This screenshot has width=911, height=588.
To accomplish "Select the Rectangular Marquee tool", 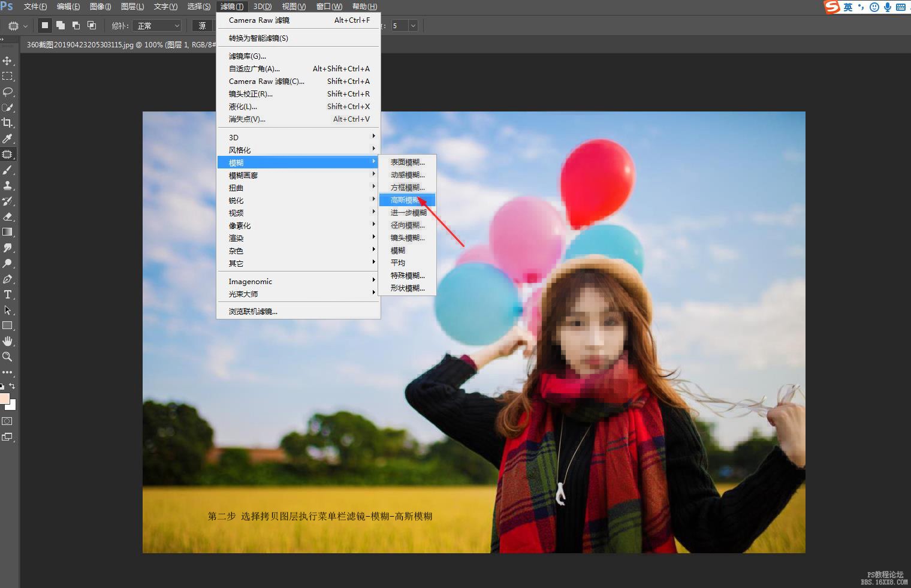I will pos(7,76).
